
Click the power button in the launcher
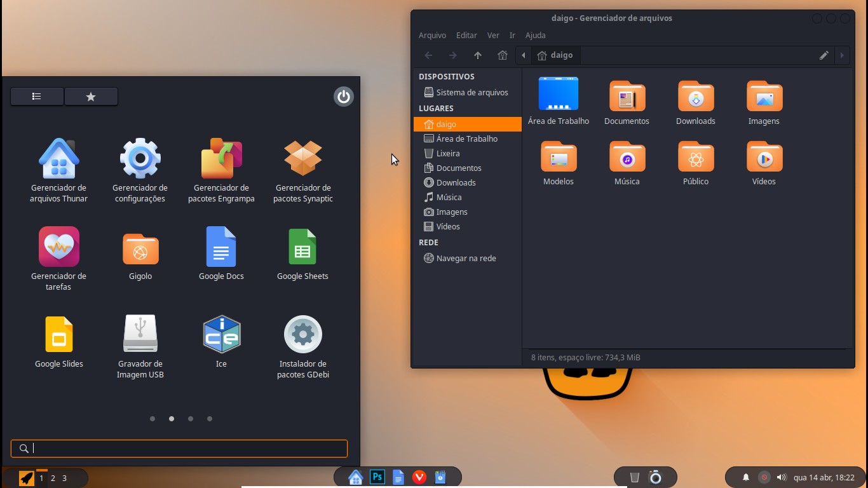[x=344, y=97]
